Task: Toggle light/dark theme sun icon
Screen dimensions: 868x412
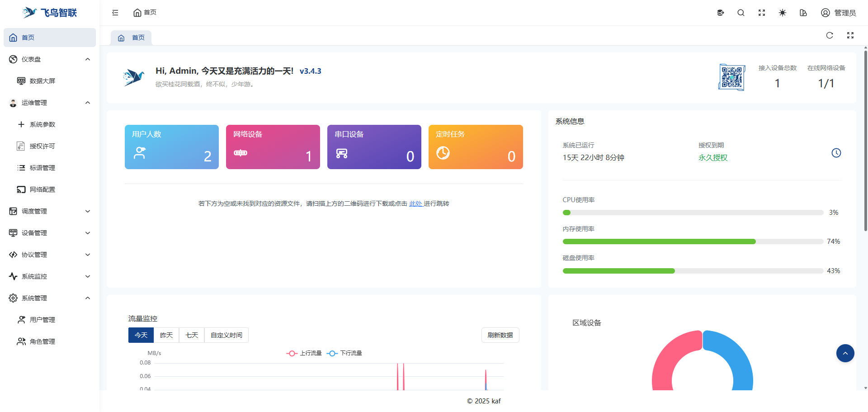Action: pyautogui.click(x=783, y=13)
